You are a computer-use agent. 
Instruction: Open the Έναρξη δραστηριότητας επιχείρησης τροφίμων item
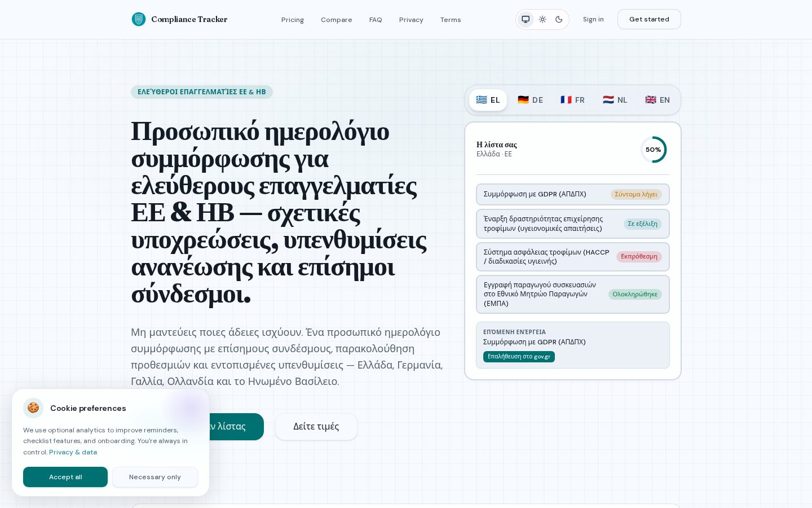point(573,224)
